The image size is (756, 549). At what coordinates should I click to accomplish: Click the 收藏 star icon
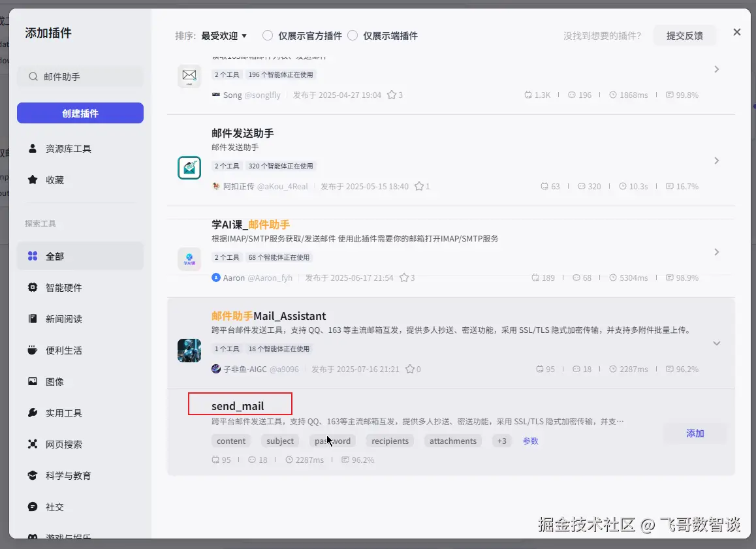(32, 180)
